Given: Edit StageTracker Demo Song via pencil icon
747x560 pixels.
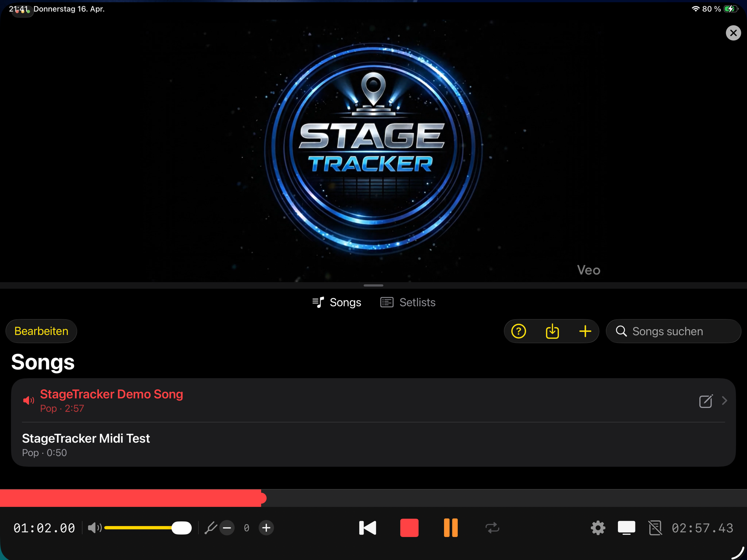Looking at the screenshot, I should [706, 401].
